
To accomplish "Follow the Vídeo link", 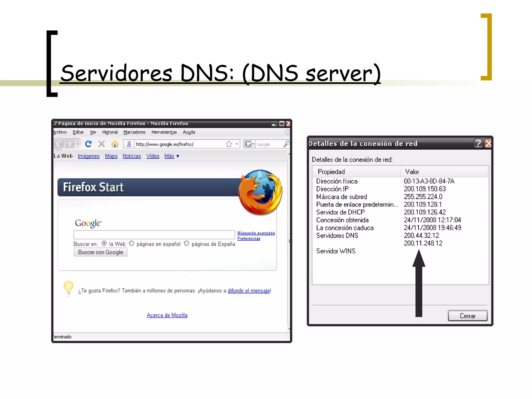I will pyautogui.click(x=153, y=156).
